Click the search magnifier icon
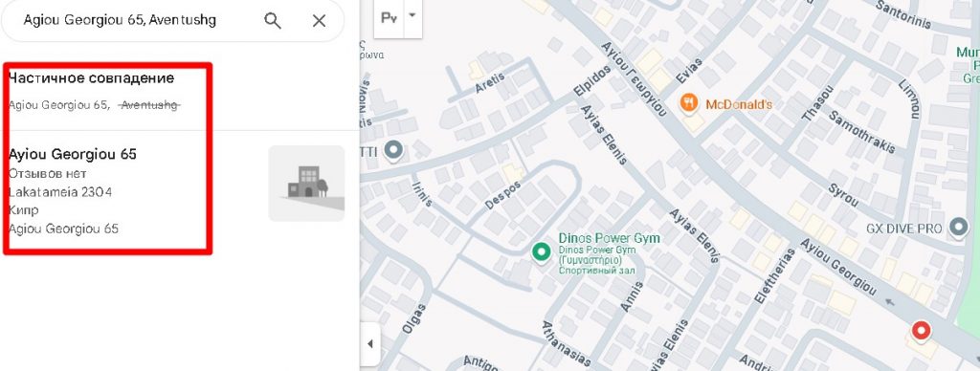This screenshot has width=980, height=371. tap(273, 21)
